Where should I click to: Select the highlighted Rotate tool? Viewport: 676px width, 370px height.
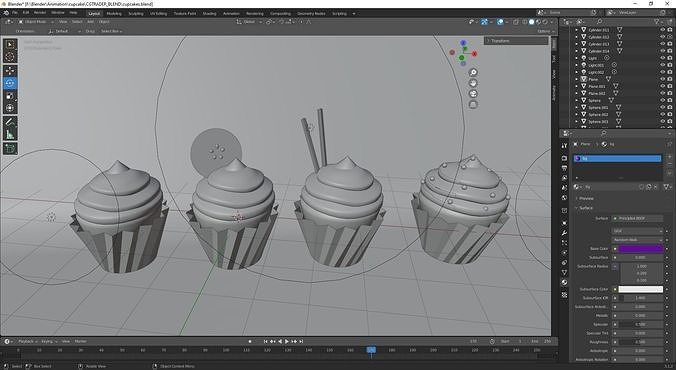point(10,83)
